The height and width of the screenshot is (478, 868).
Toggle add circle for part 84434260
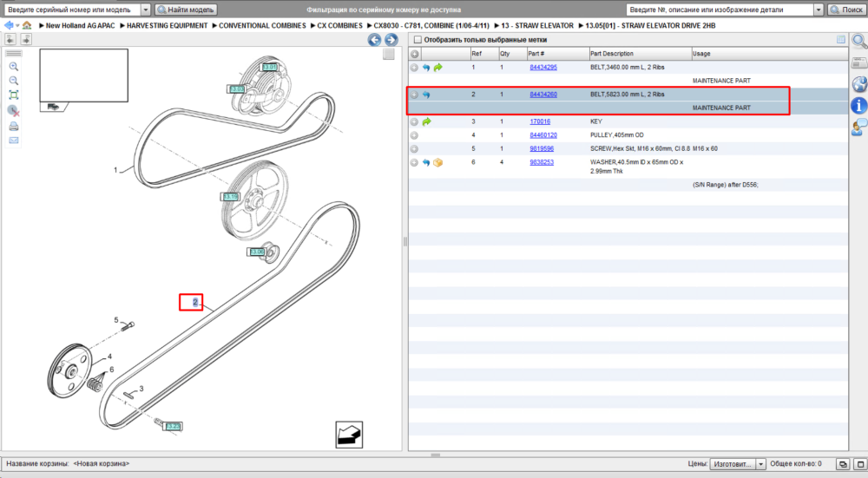(414, 95)
